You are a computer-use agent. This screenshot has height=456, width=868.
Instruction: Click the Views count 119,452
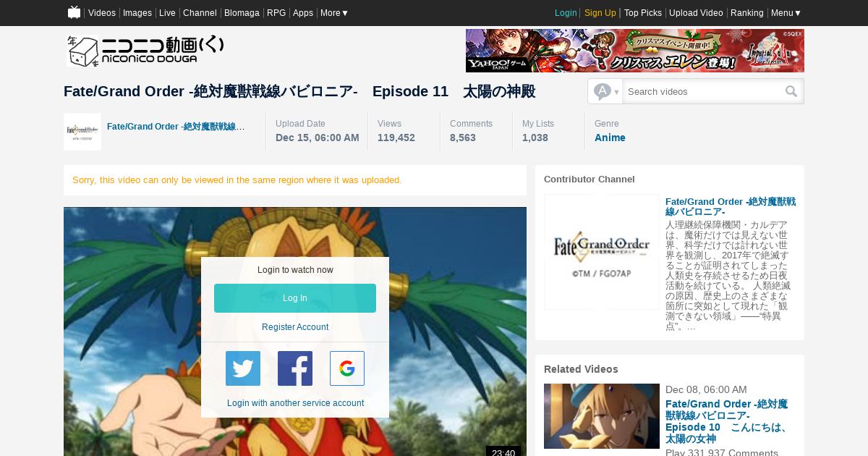coord(396,138)
